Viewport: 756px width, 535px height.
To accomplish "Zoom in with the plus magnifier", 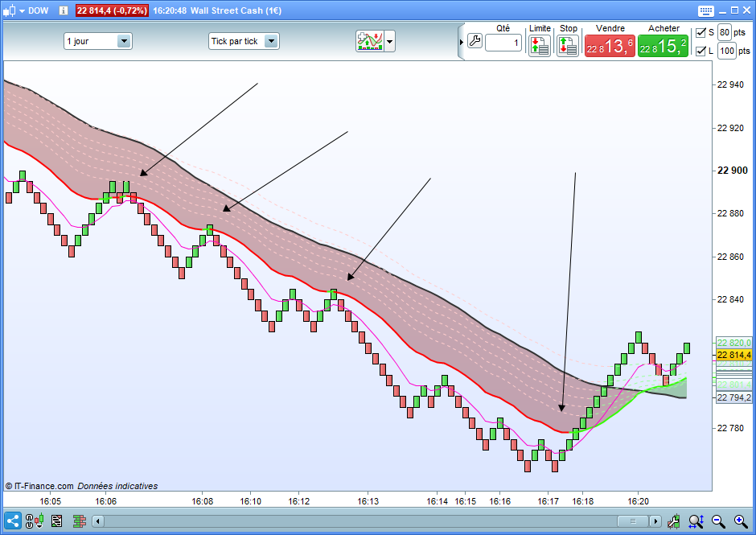I will [x=741, y=521].
